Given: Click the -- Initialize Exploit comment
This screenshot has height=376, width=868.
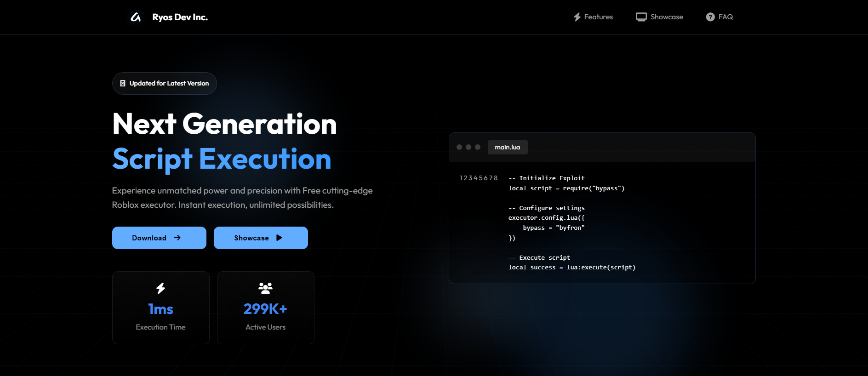Looking at the screenshot, I should coord(547,178).
